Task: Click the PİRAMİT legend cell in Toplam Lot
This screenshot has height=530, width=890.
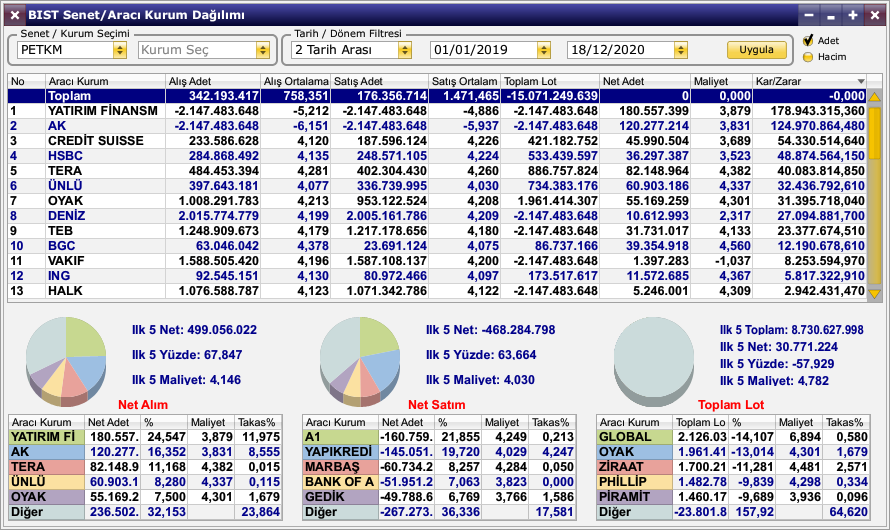Action: [x=635, y=497]
